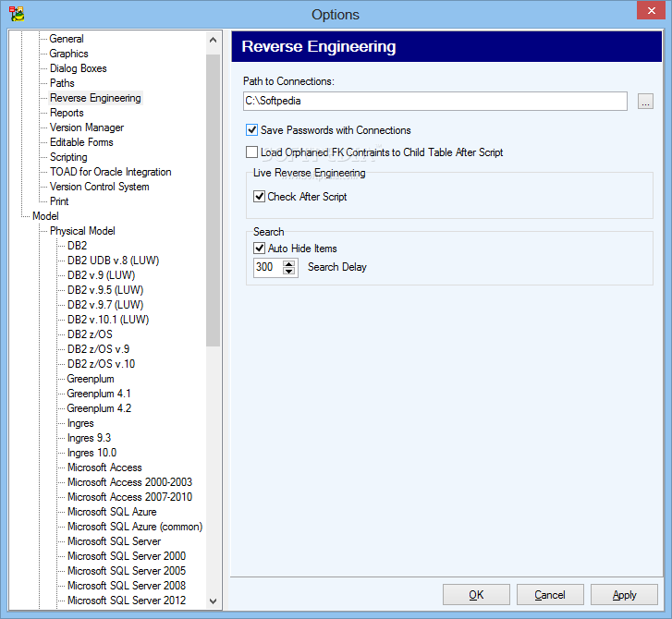Image resolution: width=672 pixels, height=619 pixels.
Task: Uncheck Save Passwords with Connections
Action: (251, 129)
